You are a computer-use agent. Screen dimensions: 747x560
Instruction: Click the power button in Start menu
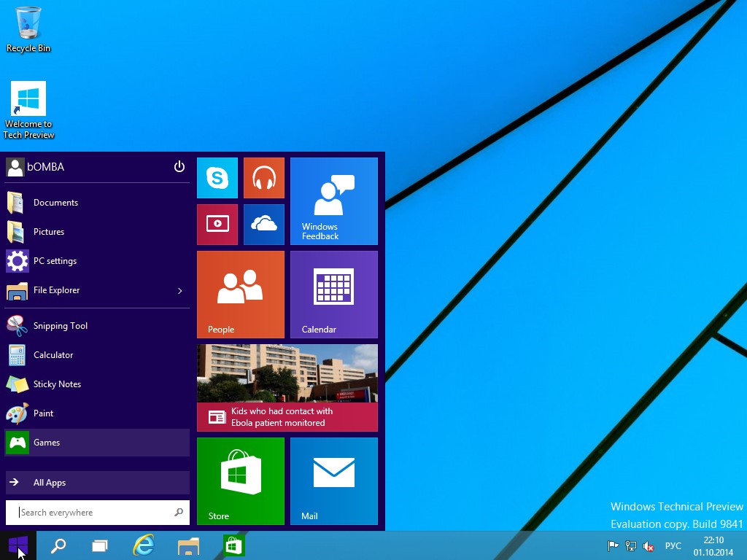[179, 167]
